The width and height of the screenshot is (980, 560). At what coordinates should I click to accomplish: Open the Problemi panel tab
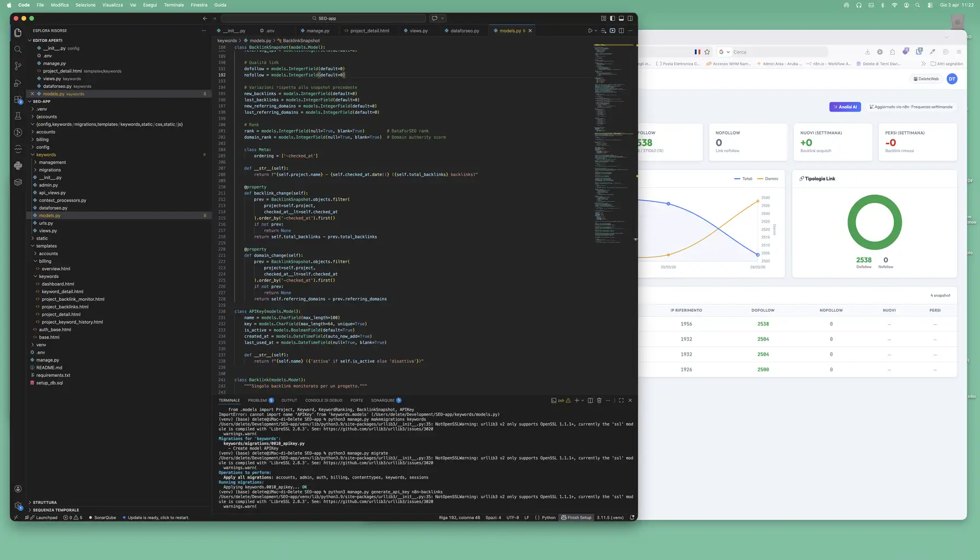click(258, 400)
